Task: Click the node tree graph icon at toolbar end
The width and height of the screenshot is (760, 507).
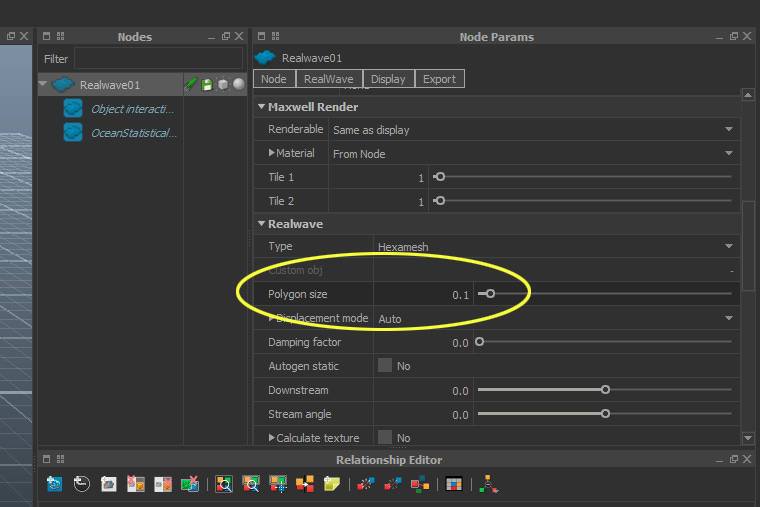Action: pyautogui.click(x=488, y=484)
